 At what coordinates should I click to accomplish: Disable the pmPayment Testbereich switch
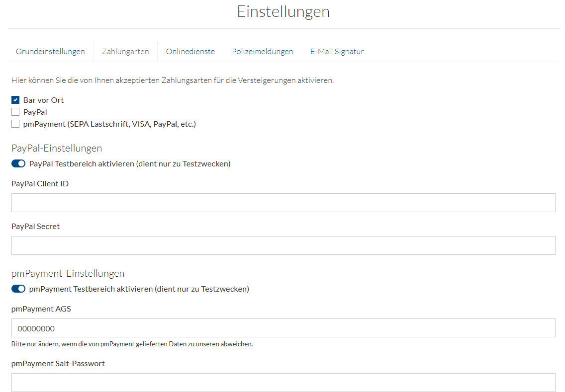click(18, 289)
